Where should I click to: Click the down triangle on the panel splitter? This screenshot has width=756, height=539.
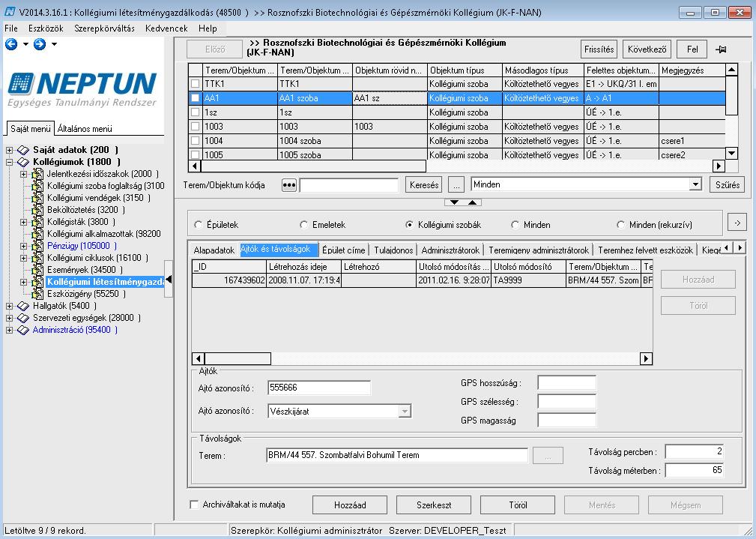(454, 202)
